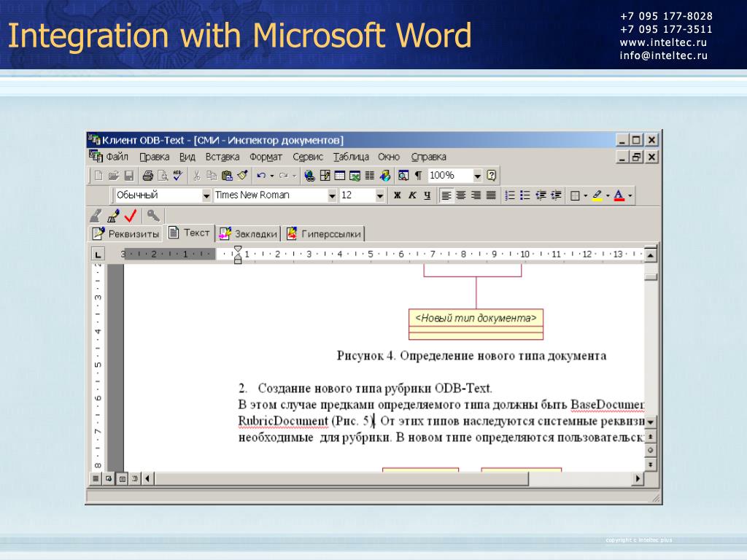Viewport: 747px width, 560px height.
Task: Toggle paragraph marks (¶)
Action: [x=418, y=176]
